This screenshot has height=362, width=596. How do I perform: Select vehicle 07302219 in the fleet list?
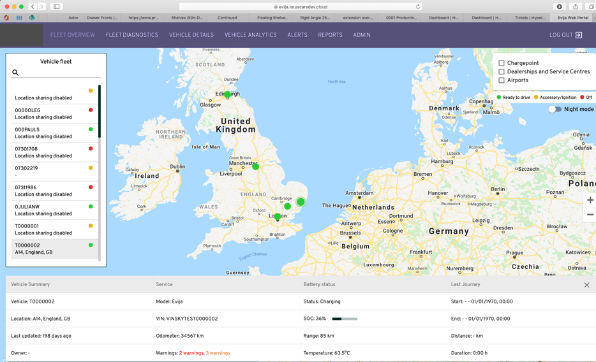coord(54,171)
